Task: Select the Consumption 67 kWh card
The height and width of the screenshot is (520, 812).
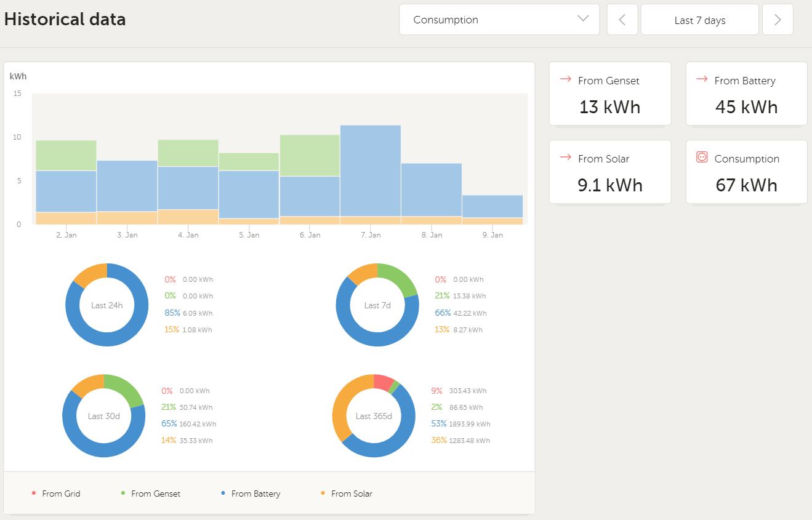Action: 747,172
